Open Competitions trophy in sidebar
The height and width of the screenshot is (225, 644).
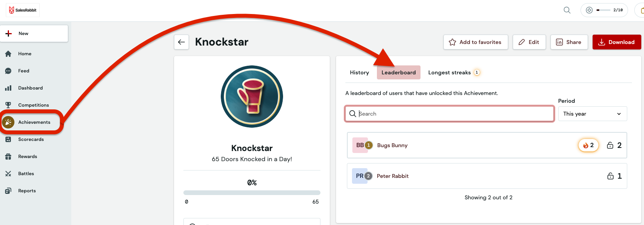pos(34,105)
